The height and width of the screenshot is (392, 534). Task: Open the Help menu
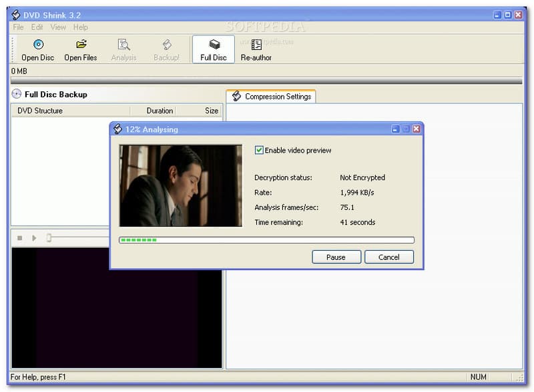pos(80,27)
